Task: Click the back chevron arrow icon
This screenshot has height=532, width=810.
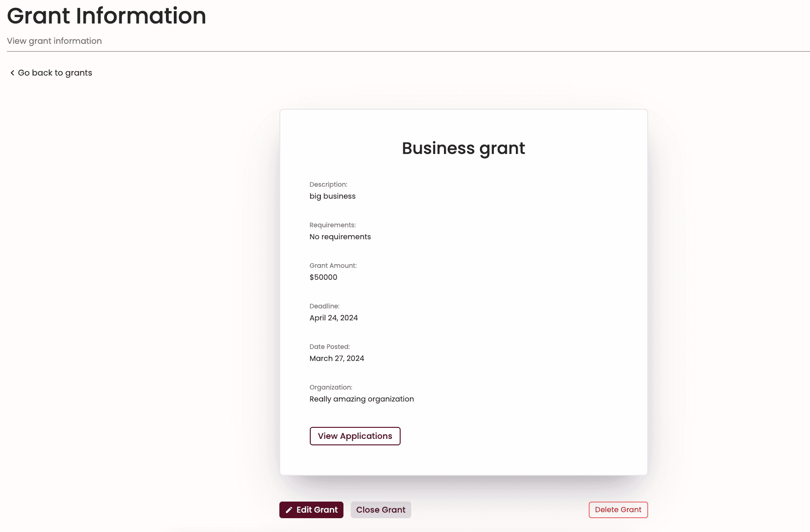Action: (12, 73)
